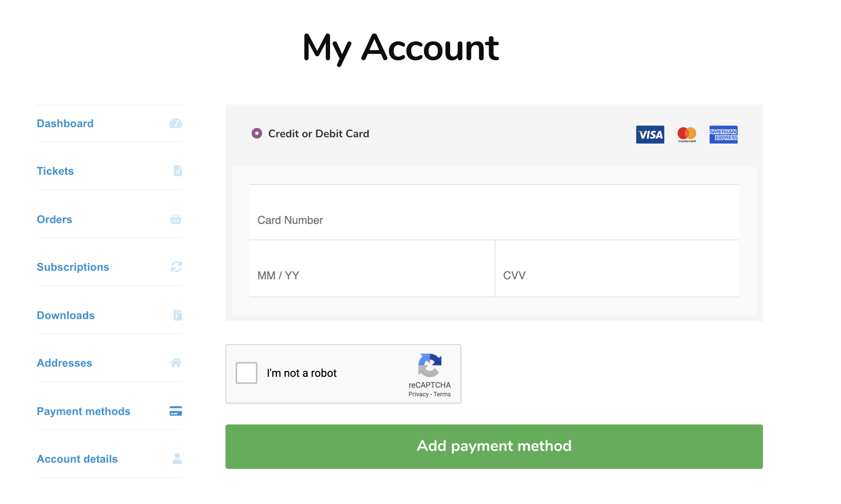Viewport: 841px width, 504px height.
Task: Click the Account details person icon
Action: (x=176, y=459)
